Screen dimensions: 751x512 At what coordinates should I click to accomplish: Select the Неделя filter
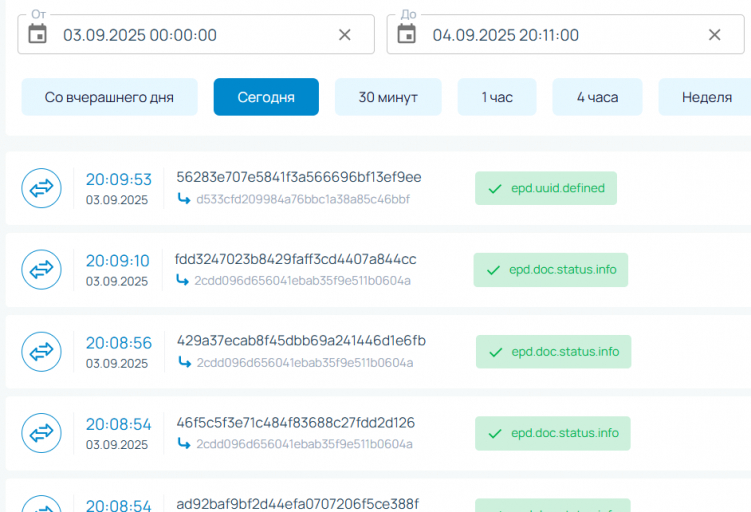(706, 97)
